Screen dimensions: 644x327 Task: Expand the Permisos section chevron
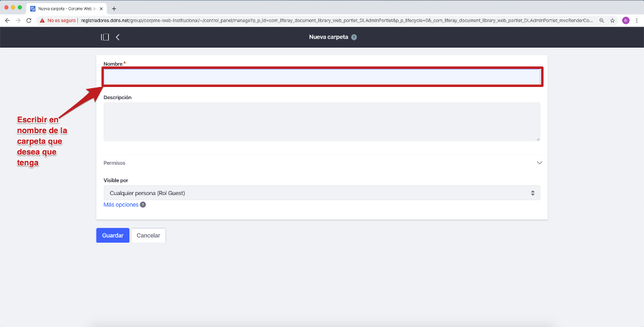coord(540,163)
